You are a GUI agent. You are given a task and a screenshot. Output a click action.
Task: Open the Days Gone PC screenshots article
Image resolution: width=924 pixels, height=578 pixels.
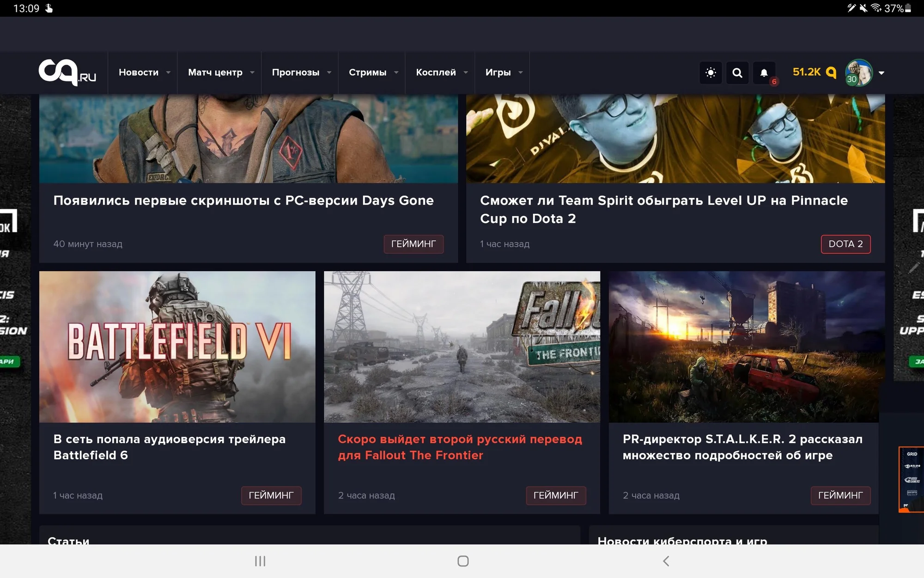(x=243, y=201)
